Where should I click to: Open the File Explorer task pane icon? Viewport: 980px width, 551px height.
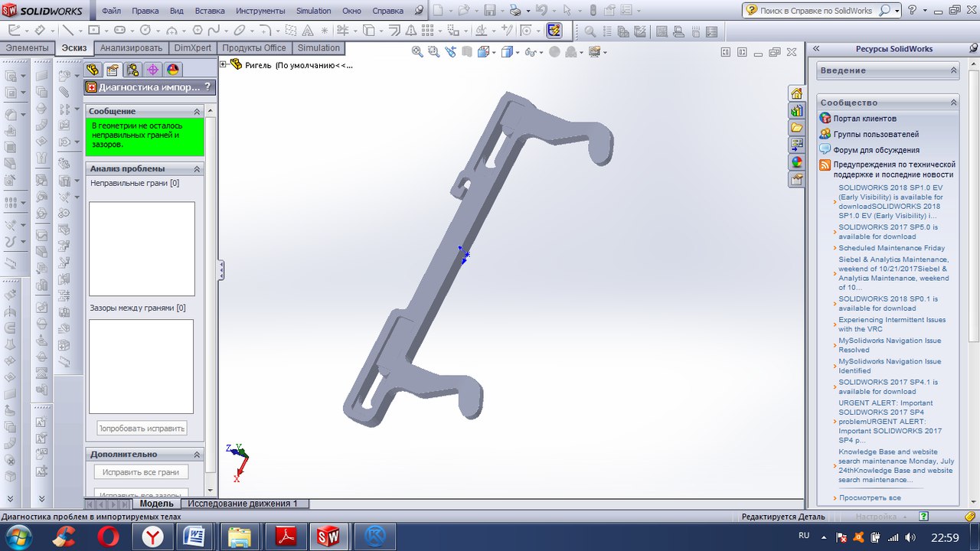tap(797, 127)
